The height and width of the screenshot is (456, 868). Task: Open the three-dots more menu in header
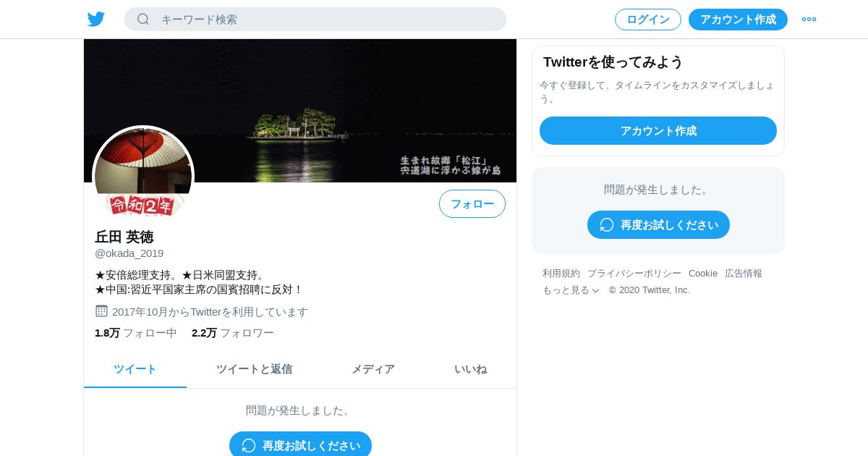(x=809, y=20)
